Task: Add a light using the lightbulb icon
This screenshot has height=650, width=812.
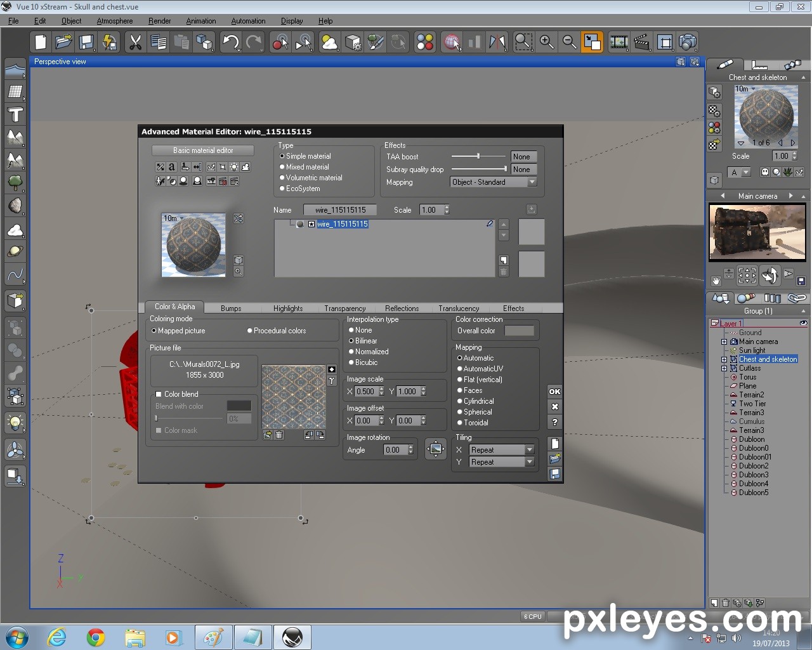Action: pyautogui.click(x=15, y=422)
